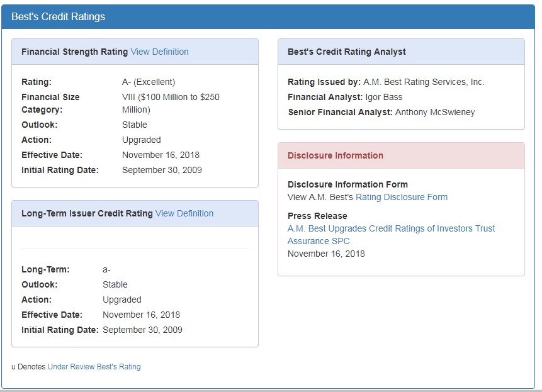Select Financial Analyst name Igor Bass
Viewport: 542px width, 392px height.
tap(384, 98)
